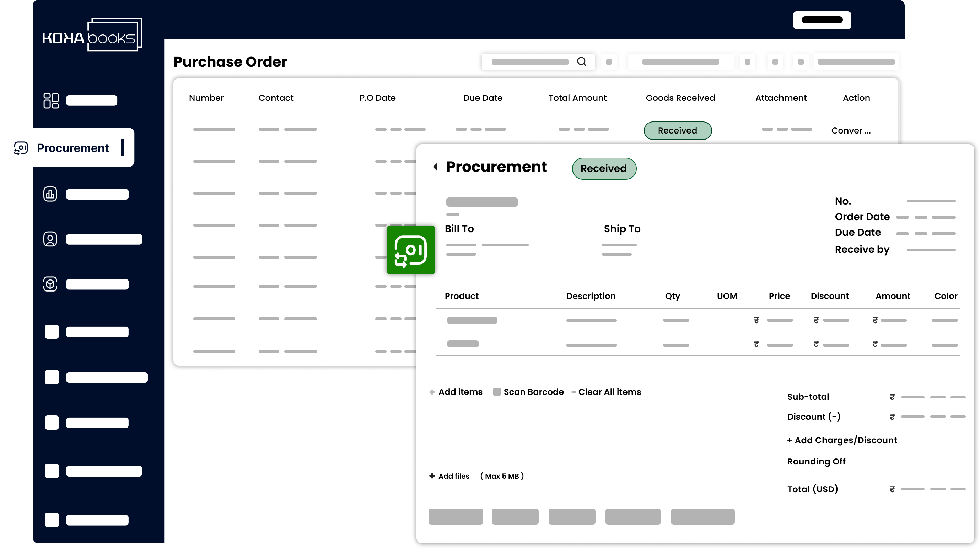Click the Koha Books logo
Image resolution: width=980 pixels, height=549 pixels.
[x=92, y=35]
